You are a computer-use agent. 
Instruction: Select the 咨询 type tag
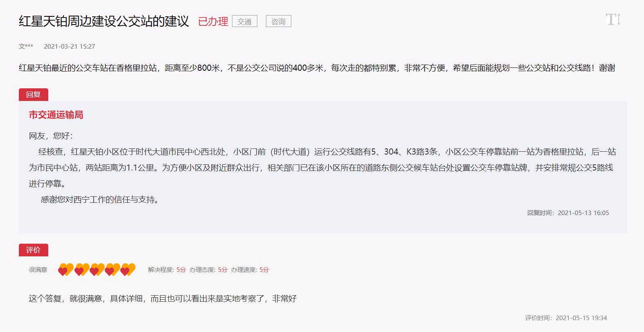click(278, 21)
